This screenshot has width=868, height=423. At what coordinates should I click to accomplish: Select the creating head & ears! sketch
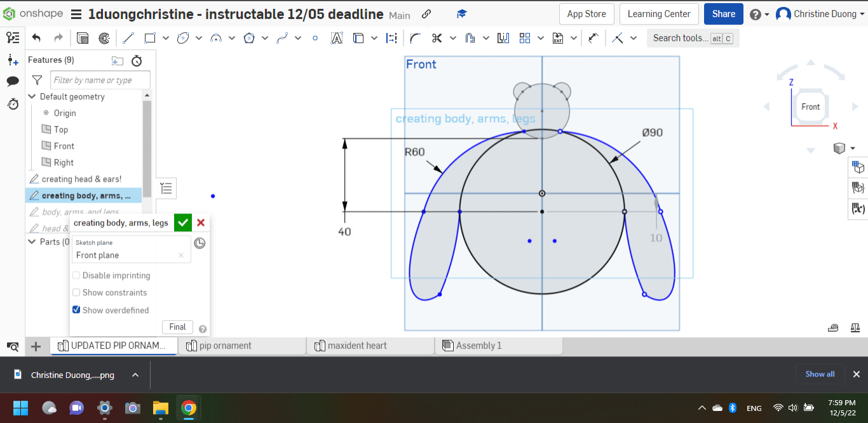81,179
